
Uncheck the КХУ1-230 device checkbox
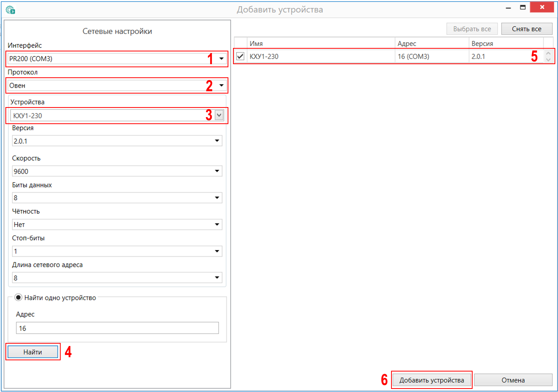click(x=240, y=56)
